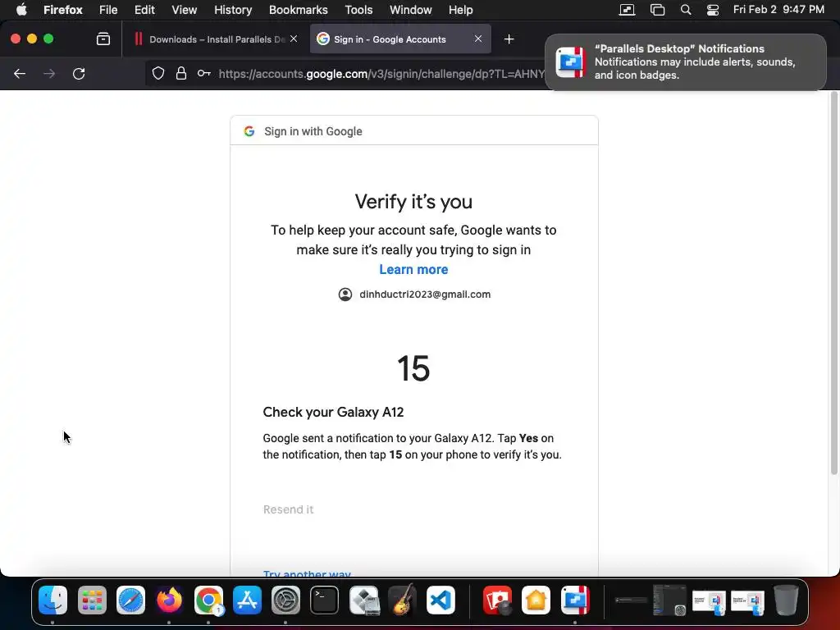Image resolution: width=840 pixels, height=630 pixels.
Task: Click the date and time clock
Action: 778,10
